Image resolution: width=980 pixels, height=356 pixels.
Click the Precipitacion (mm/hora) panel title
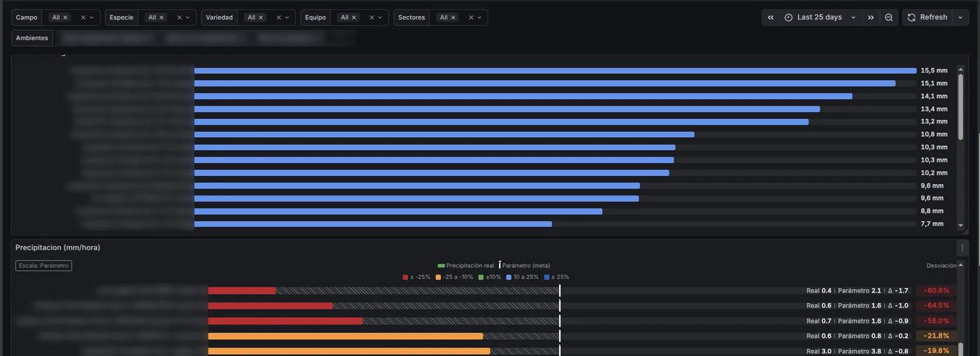click(x=58, y=248)
